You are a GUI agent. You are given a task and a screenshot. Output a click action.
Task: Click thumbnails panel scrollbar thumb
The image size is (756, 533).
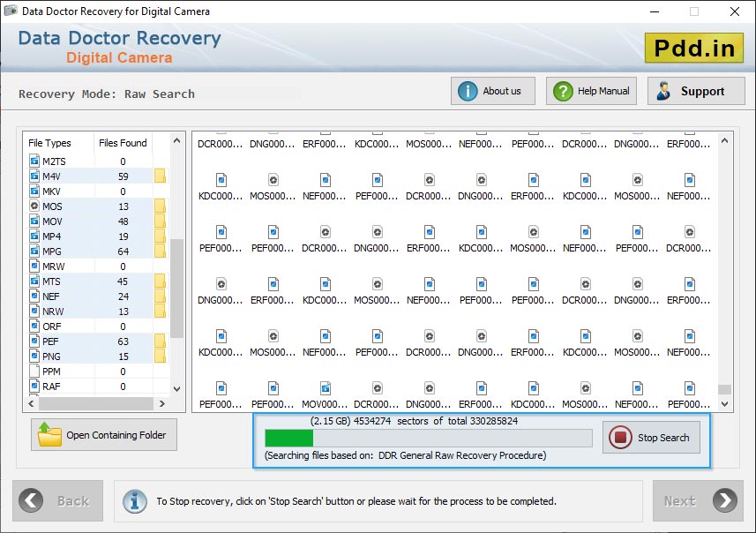(x=724, y=389)
